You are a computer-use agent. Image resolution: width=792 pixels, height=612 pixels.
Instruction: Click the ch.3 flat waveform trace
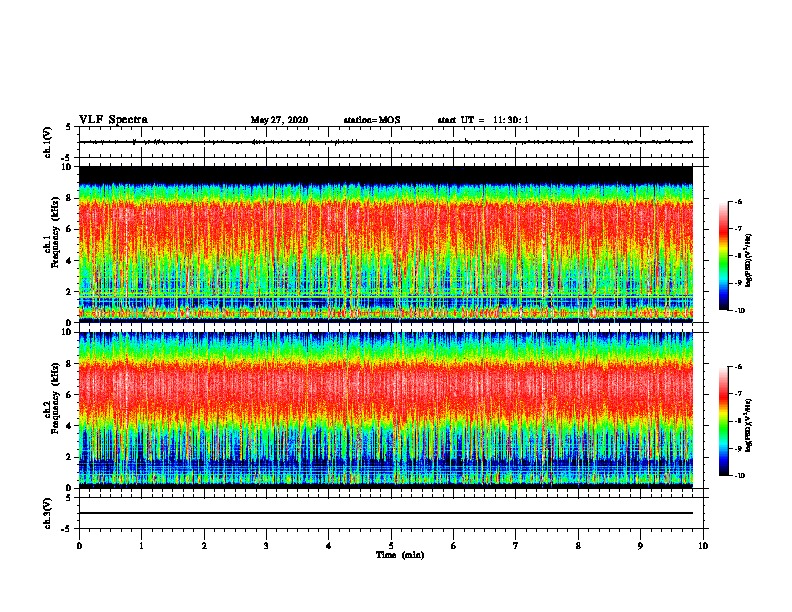click(x=386, y=513)
